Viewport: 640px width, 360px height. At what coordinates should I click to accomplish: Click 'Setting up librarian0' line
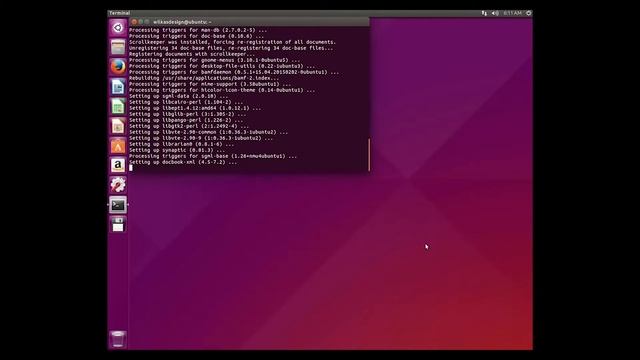pos(182,144)
